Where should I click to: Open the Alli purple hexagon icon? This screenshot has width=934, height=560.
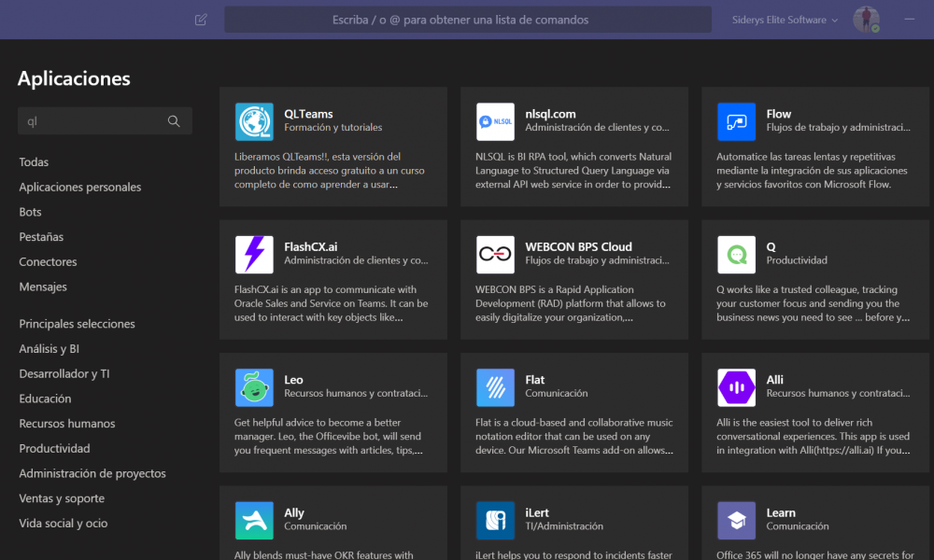pos(736,387)
